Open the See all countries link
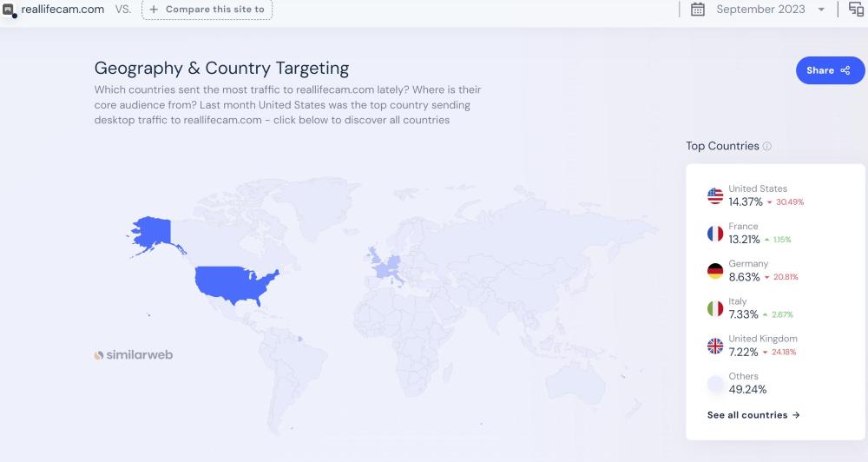Viewport: 868px width, 462px height. tap(753, 415)
